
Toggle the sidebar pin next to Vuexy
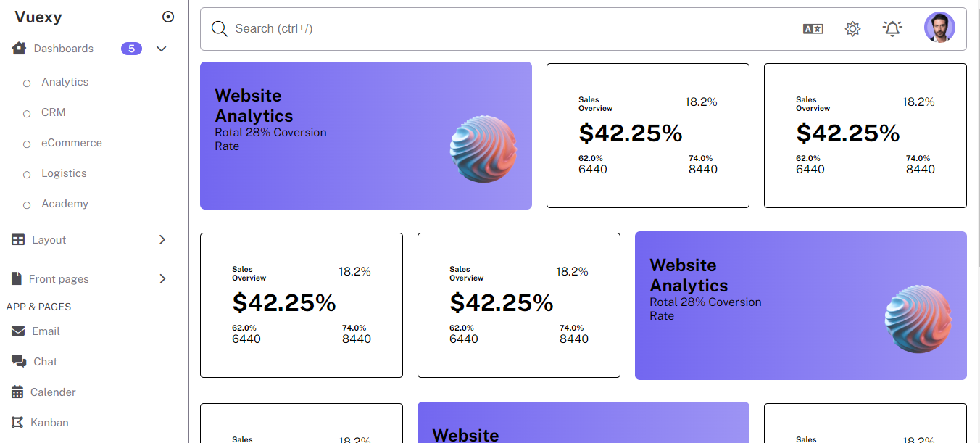[x=168, y=17]
